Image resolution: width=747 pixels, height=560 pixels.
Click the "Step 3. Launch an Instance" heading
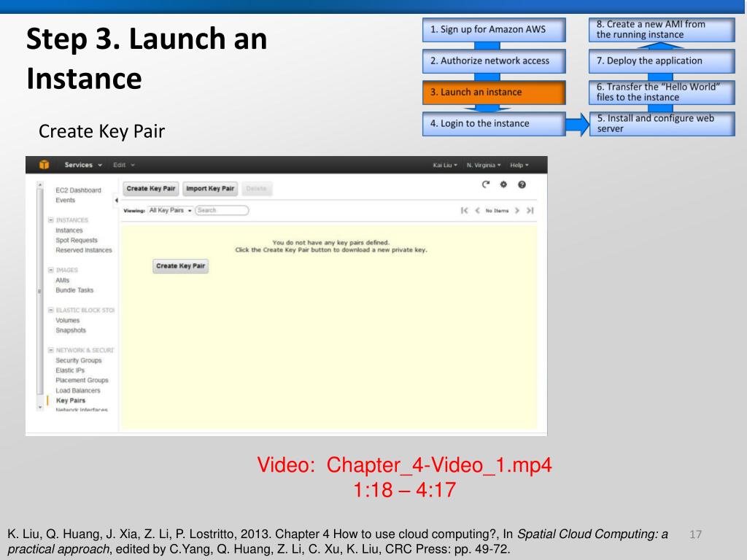tap(147, 58)
